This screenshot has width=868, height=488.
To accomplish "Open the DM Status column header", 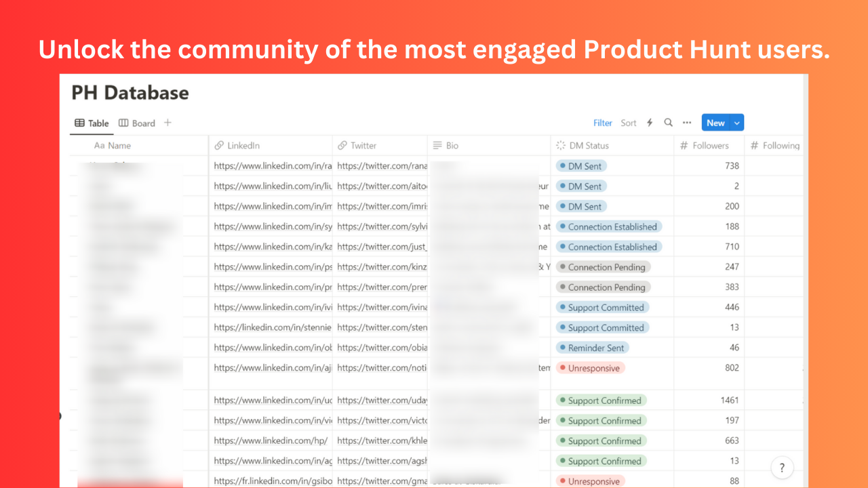I will tap(582, 146).
